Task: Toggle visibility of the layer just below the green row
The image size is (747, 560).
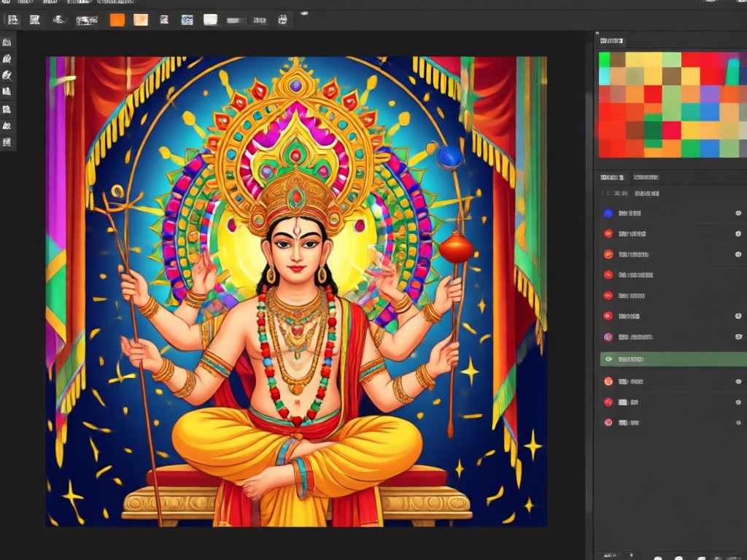Action: (x=738, y=381)
